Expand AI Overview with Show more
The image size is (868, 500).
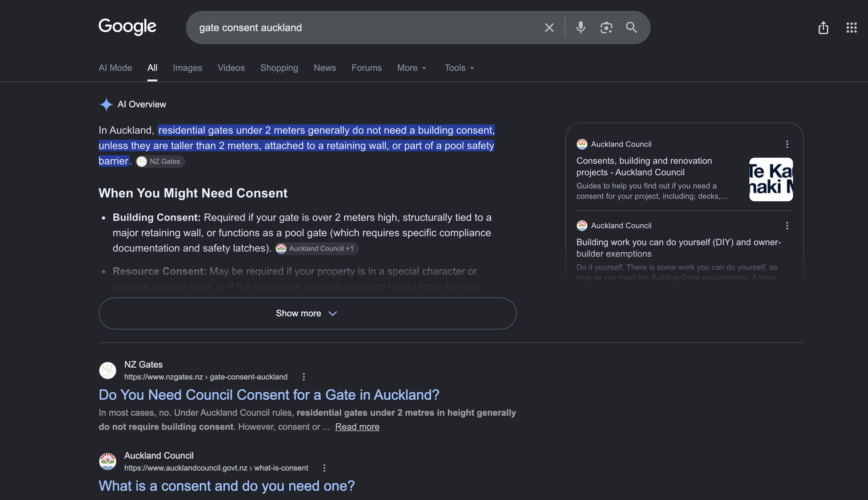[x=307, y=313]
